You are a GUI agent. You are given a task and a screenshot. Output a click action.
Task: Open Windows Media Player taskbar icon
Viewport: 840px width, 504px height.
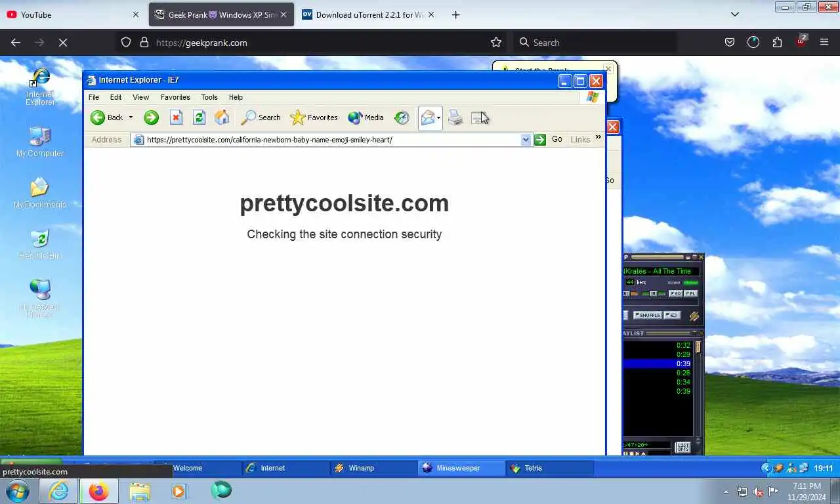pyautogui.click(x=178, y=491)
